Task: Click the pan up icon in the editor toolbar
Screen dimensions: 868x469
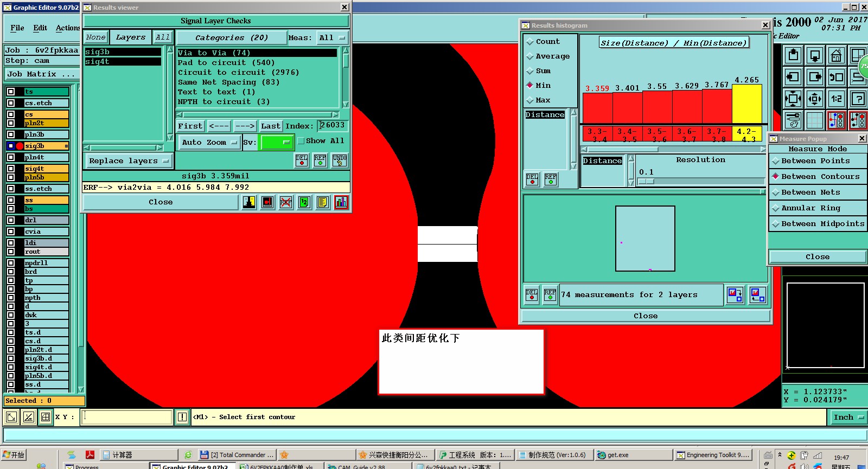Action: [793, 56]
